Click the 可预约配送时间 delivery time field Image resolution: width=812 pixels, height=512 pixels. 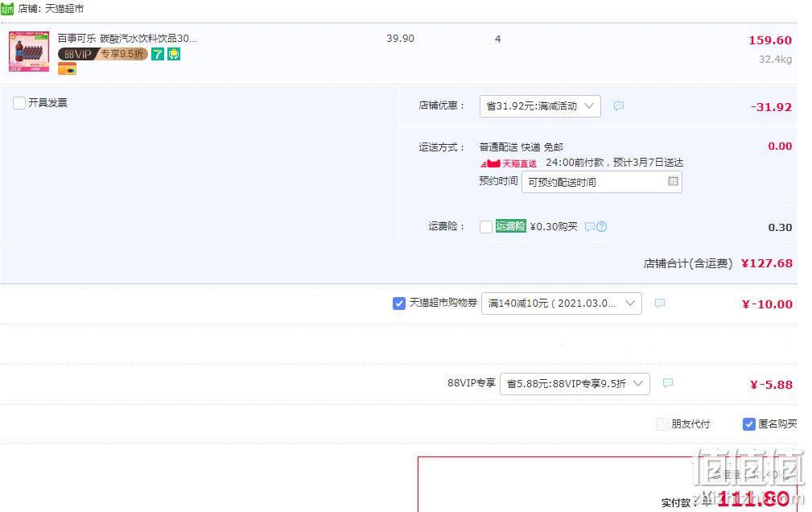(x=602, y=182)
